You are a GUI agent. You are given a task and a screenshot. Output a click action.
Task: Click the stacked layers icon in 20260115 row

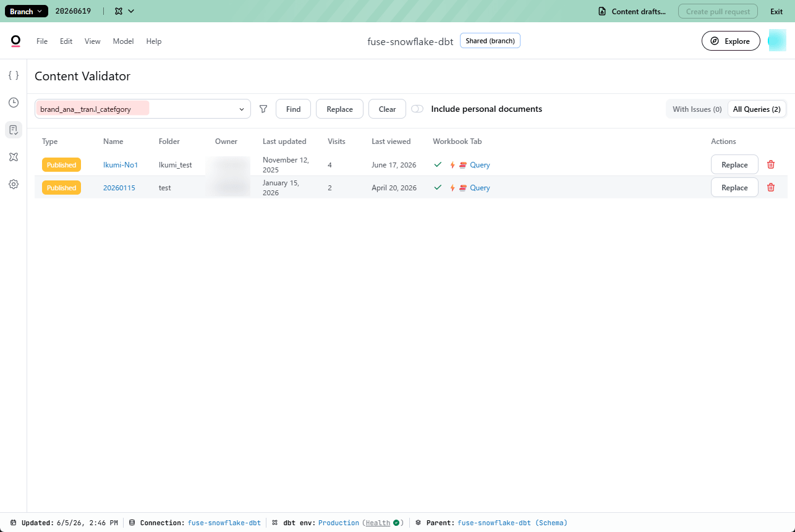click(x=463, y=188)
